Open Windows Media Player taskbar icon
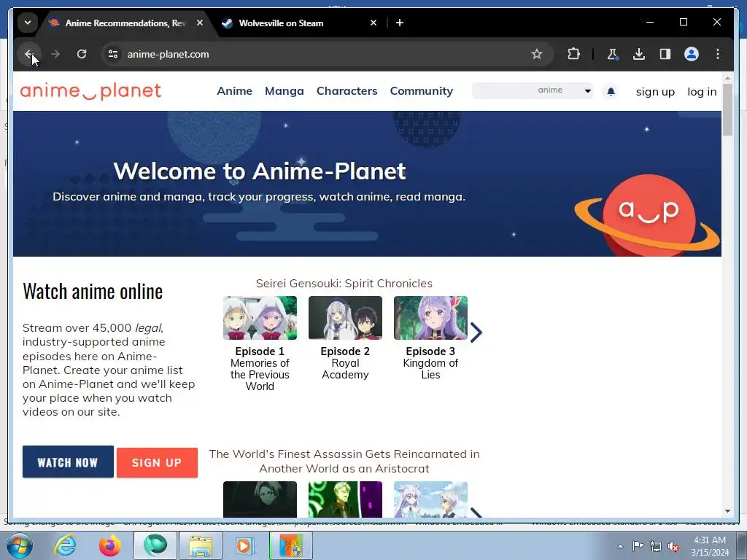Viewport: 747px width, 560px height. pos(244,545)
